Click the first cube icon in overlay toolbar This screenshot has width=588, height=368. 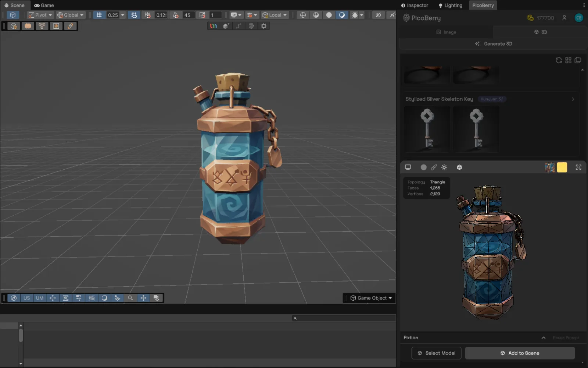14,26
